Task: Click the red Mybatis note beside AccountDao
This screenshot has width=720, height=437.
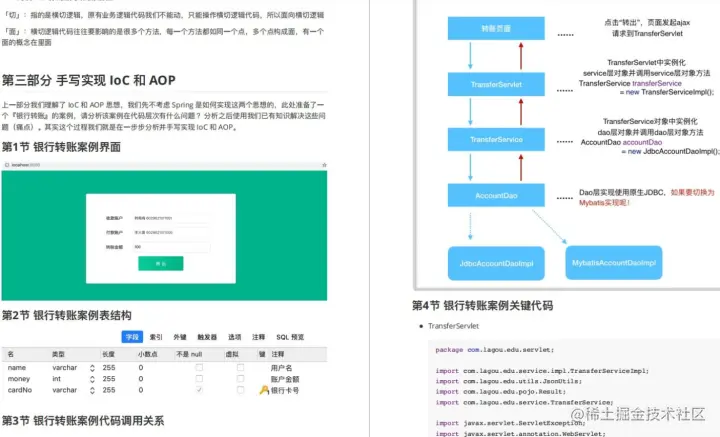Action: pos(647,197)
